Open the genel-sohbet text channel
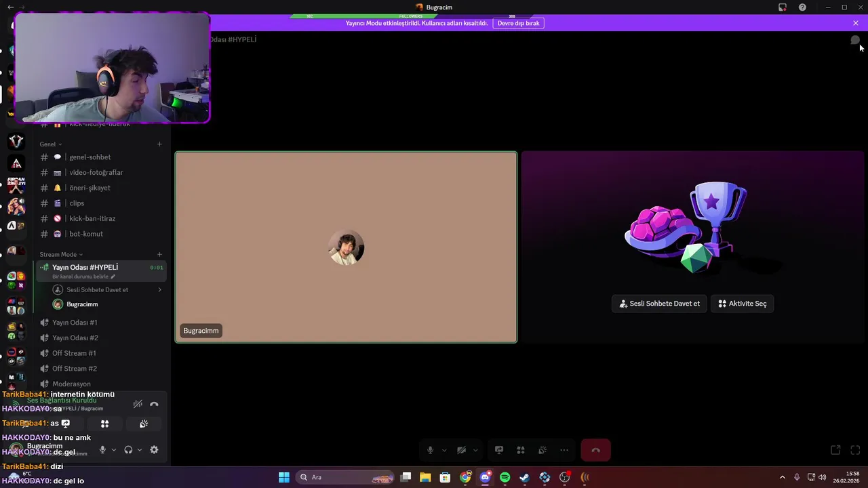Screen dimensions: 868x488 pyautogui.click(x=101, y=157)
